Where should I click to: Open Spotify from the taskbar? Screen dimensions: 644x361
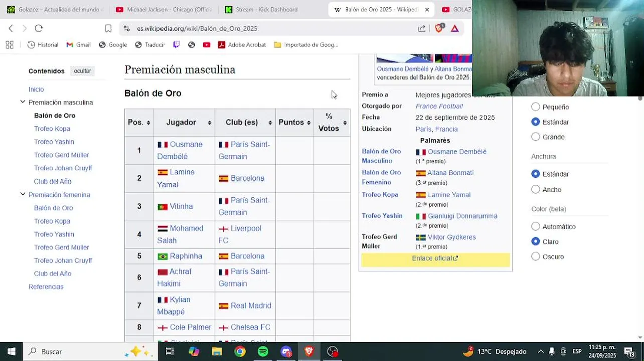pyautogui.click(x=263, y=351)
